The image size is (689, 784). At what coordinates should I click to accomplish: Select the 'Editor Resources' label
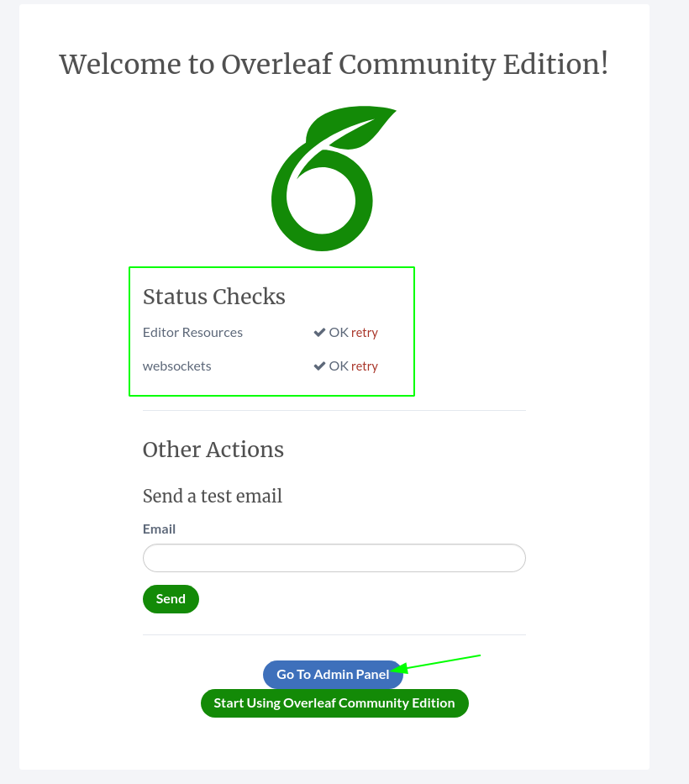[x=192, y=333]
